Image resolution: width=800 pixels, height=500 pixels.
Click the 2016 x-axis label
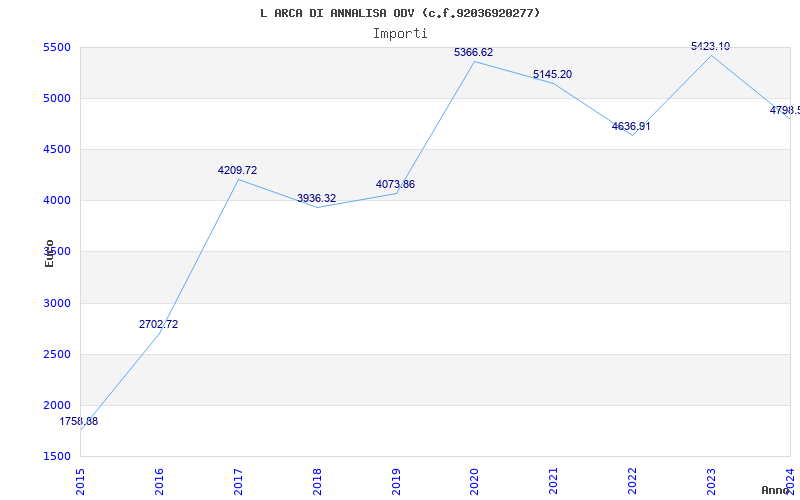[x=159, y=481]
